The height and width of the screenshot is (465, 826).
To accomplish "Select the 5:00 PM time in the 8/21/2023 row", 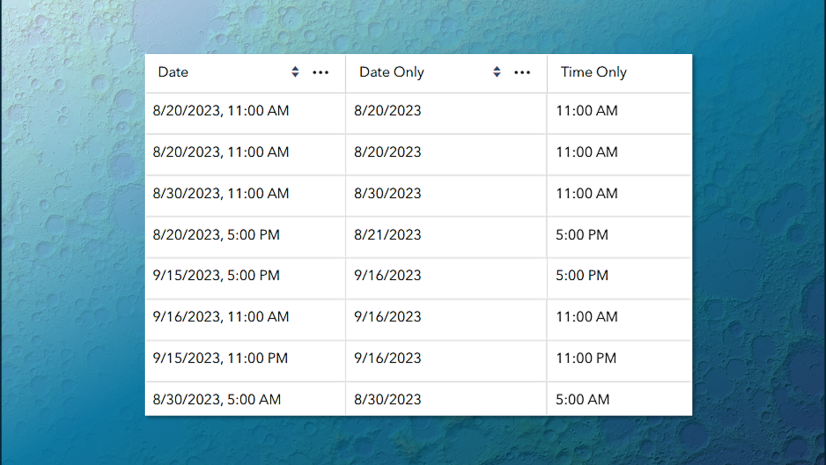I will point(582,235).
